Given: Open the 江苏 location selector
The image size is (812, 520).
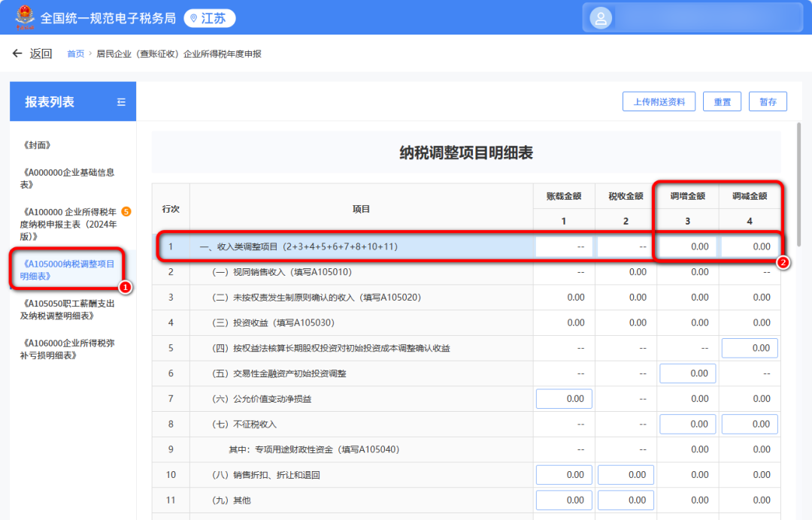Looking at the screenshot, I should [210, 18].
